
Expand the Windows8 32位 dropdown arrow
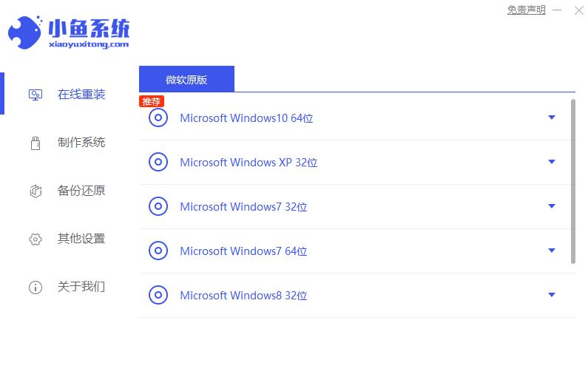coord(552,295)
